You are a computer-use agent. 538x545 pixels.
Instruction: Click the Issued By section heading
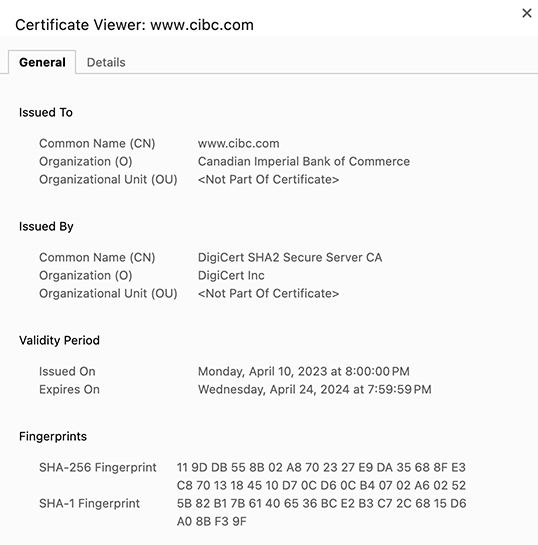46,227
